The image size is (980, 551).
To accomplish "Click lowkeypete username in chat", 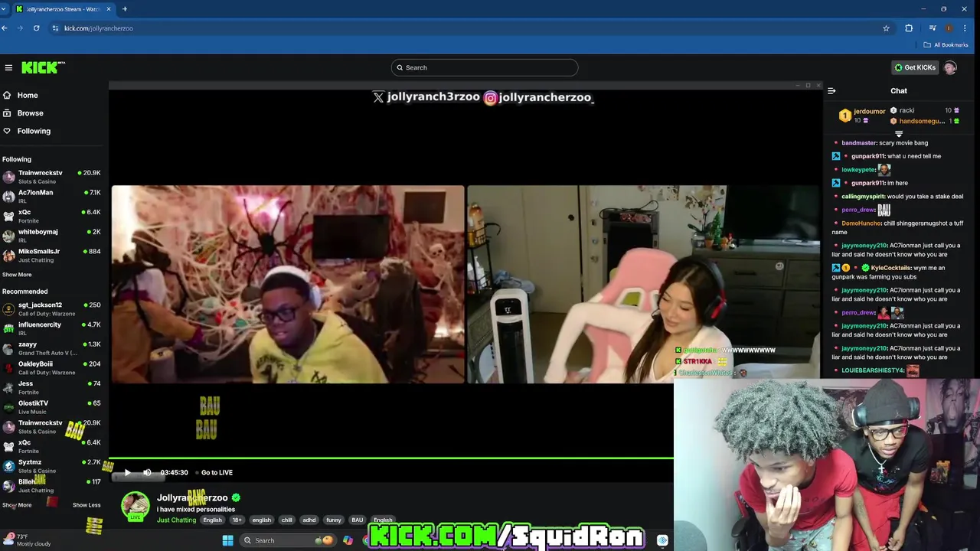I will coord(858,169).
